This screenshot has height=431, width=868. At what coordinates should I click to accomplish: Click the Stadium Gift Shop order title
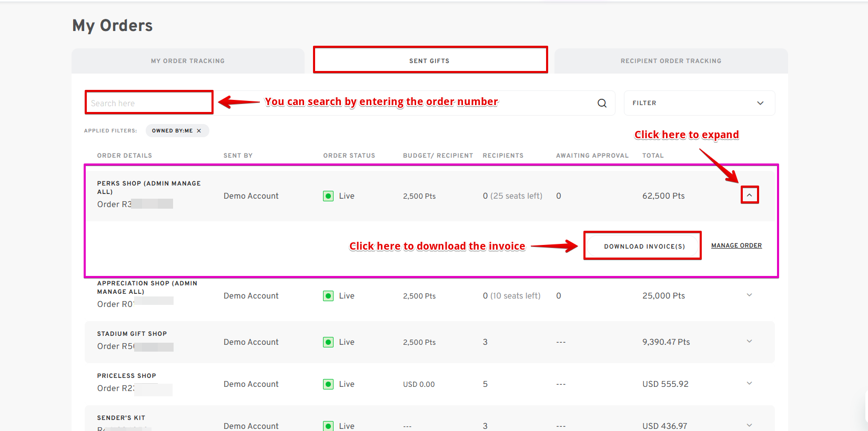click(132, 334)
